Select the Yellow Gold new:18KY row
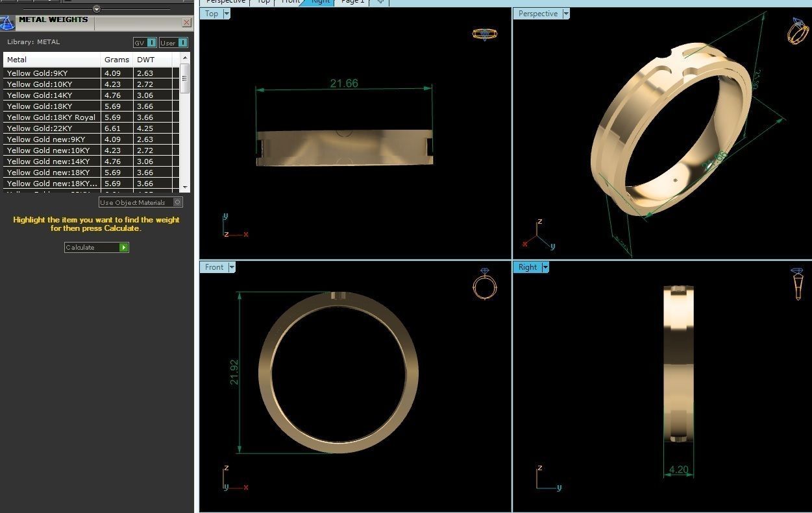Viewport: 812px width, 513px height. (91, 173)
